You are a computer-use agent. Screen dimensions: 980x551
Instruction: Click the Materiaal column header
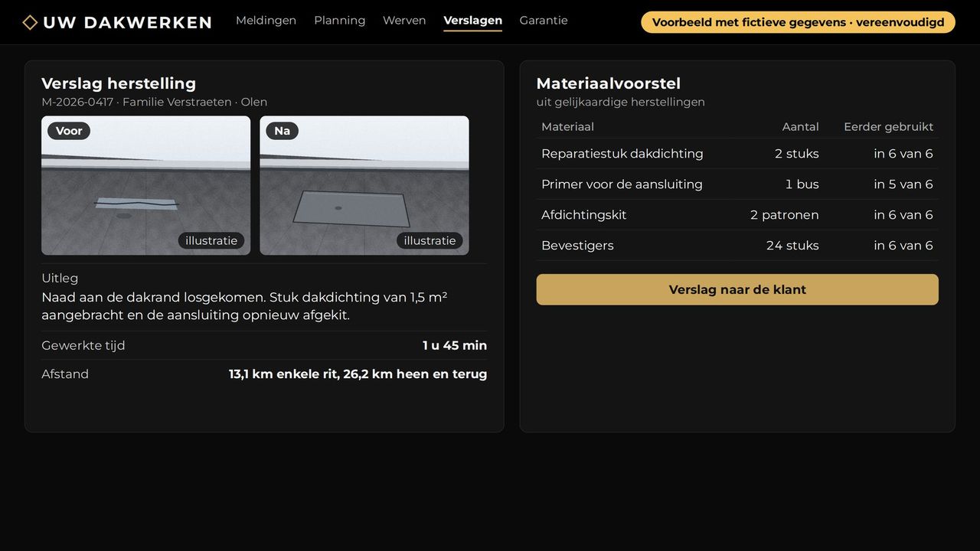point(567,127)
